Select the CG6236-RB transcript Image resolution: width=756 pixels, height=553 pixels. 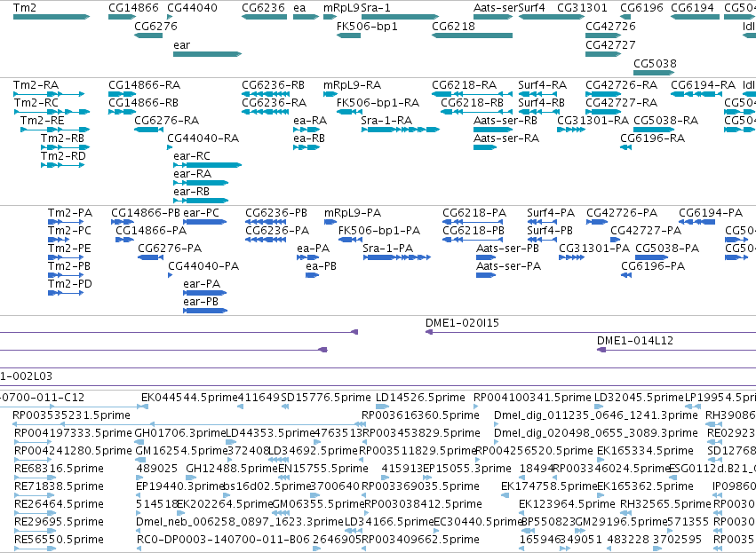[264, 94]
